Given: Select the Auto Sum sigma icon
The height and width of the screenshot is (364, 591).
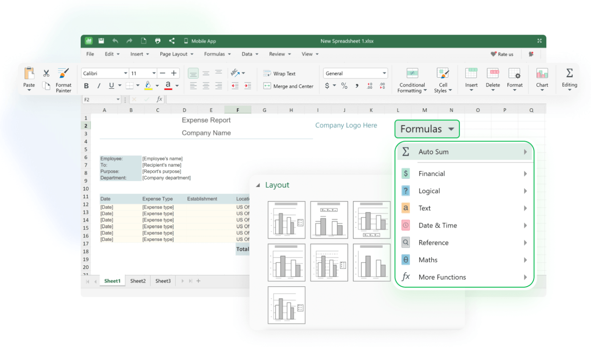Looking at the screenshot, I should tap(406, 151).
